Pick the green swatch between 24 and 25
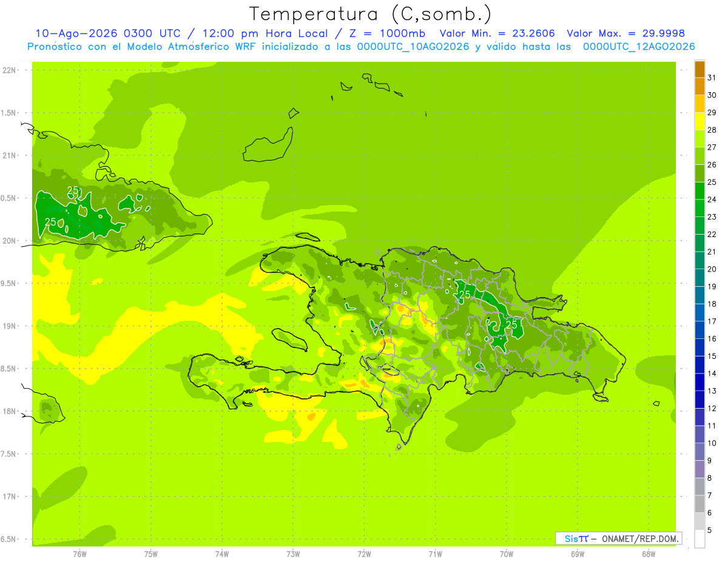 [699, 190]
